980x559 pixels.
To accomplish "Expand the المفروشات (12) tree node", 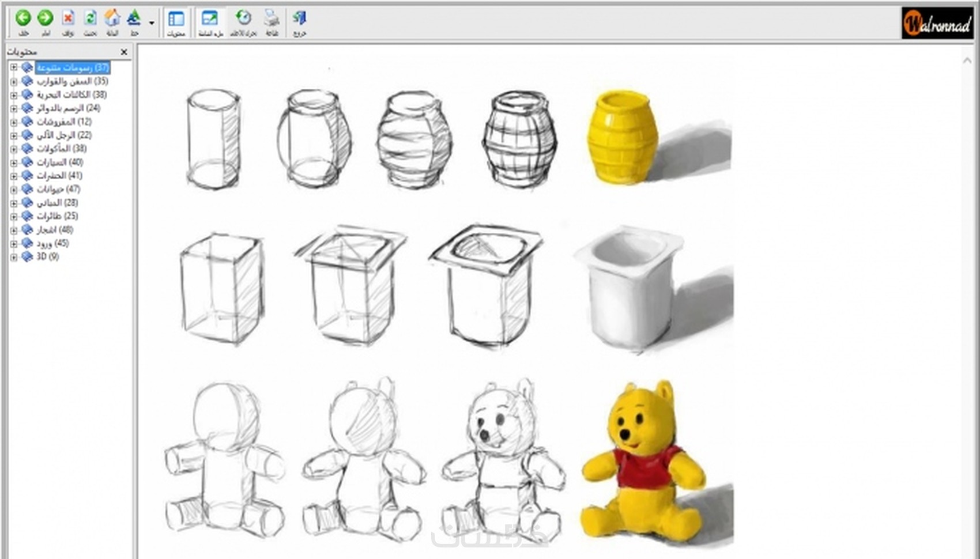I will click(14, 122).
